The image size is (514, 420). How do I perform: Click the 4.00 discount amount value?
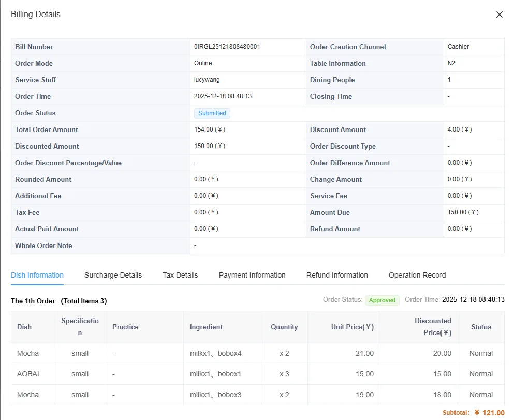460,129
